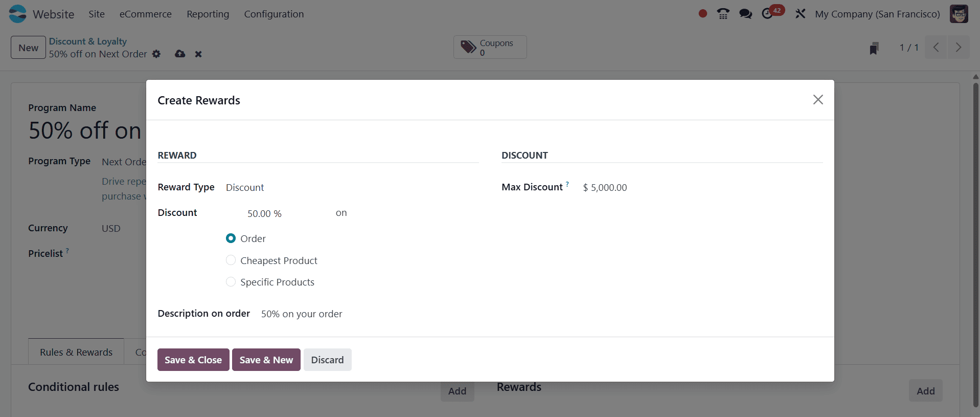Open the Reward Type dropdown showing Discount
Image resolution: width=980 pixels, height=417 pixels.
pyautogui.click(x=244, y=187)
